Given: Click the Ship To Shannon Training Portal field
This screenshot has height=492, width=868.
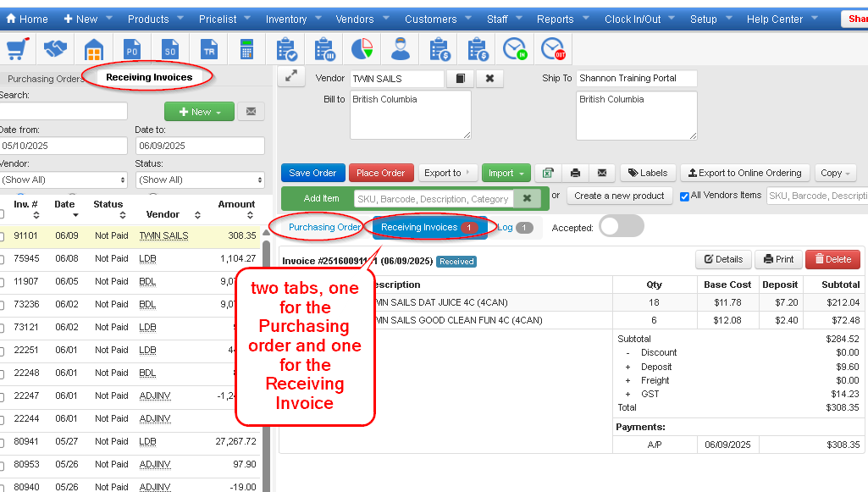Looking at the screenshot, I should point(637,78).
